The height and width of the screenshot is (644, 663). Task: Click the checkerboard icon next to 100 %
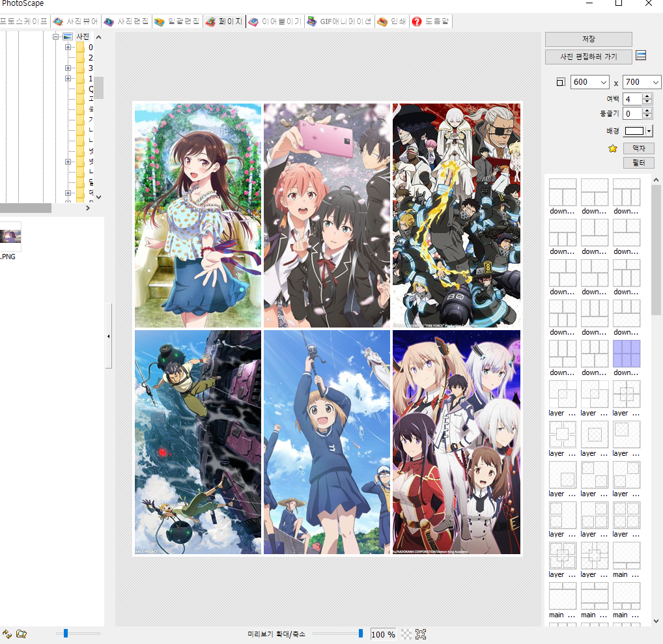pos(406,634)
